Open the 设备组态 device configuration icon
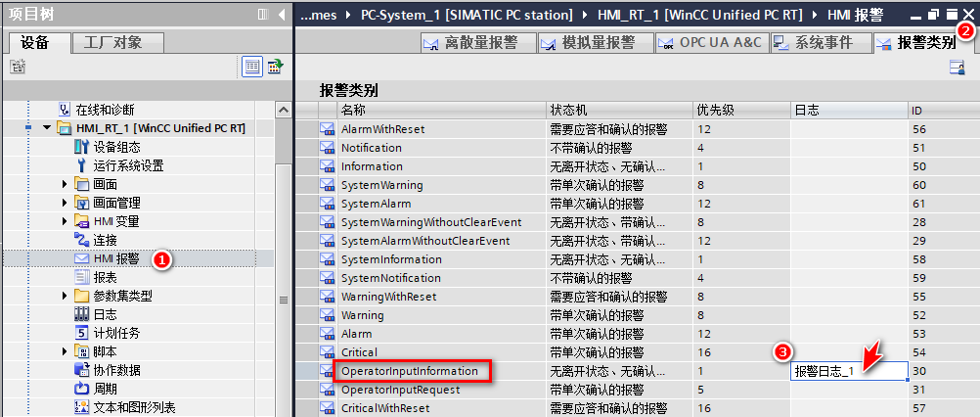Viewport: 980px width, 417px height. [82, 148]
